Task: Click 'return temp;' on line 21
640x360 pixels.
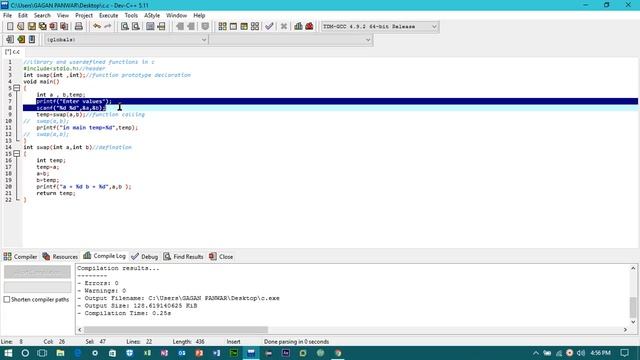Action: [56, 193]
